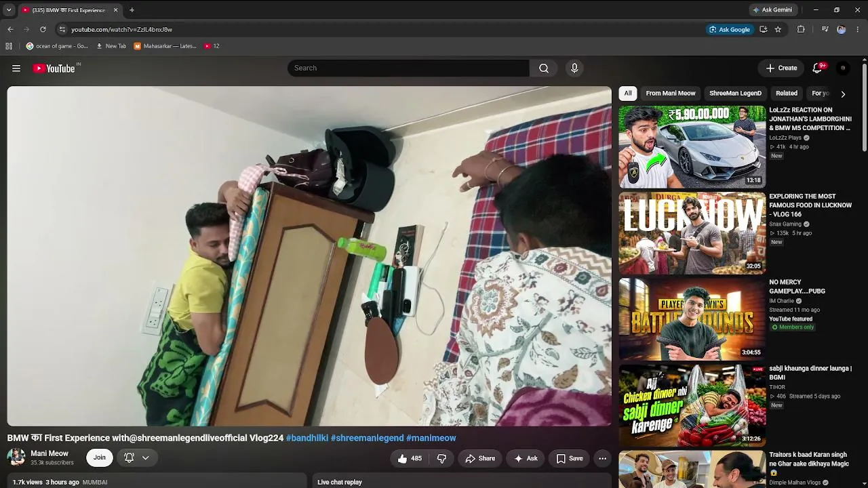Open the 'ocean of game' bookmark
The height and width of the screenshot is (488, 868).
click(x=57, y=46)
